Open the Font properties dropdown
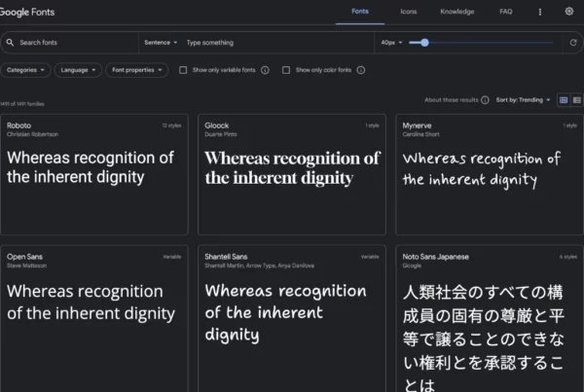Image resolution: width=584 pixels, height=392 pixels. coord(137,70)
